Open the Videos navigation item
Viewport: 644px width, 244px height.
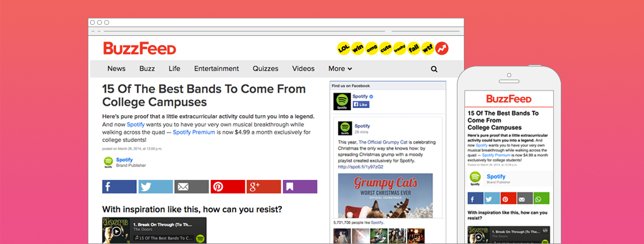(x=303, y=69)
